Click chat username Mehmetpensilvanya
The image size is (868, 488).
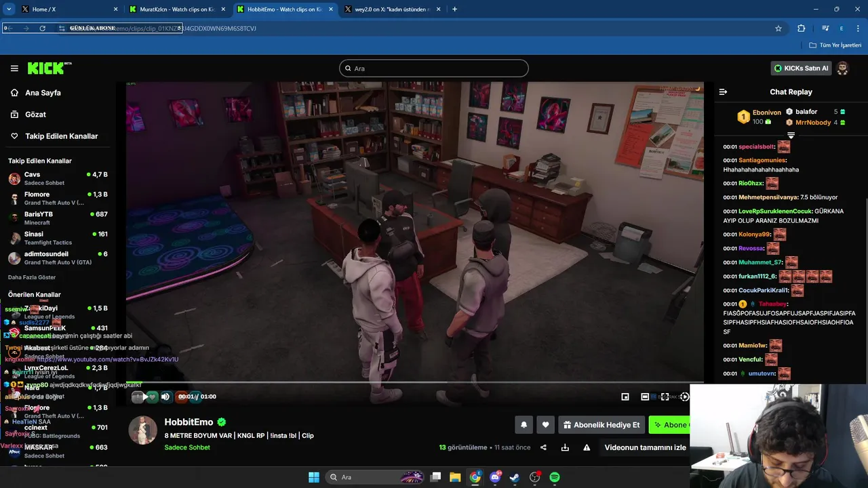pyautogui.click(x=768, y=197)
